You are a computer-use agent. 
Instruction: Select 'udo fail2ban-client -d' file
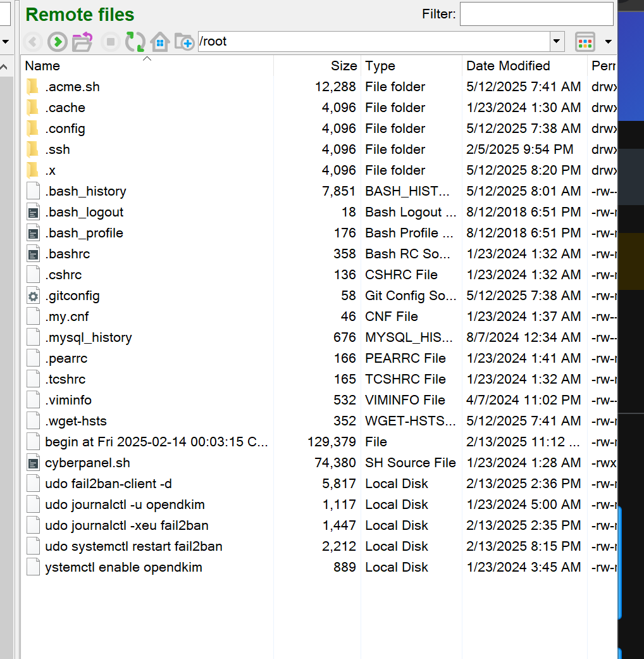click(108, 484)
